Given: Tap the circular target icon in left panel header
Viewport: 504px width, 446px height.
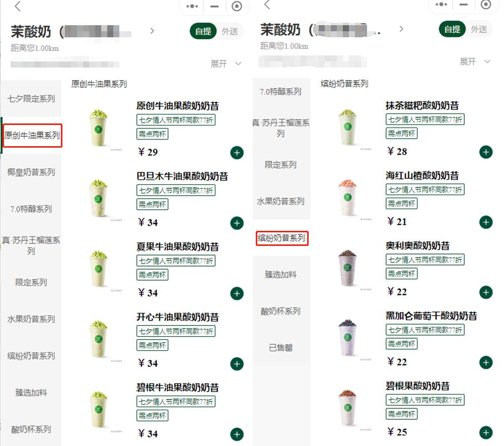Looking at the screenshot, I should 237,6.
